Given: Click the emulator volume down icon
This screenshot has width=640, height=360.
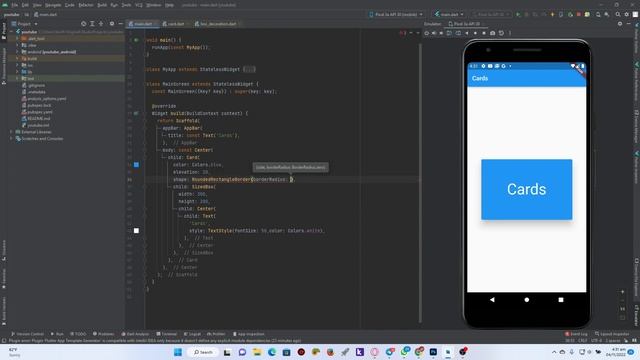Looking at the screenshot, I should pyautogui.click(x=441, y=33).
